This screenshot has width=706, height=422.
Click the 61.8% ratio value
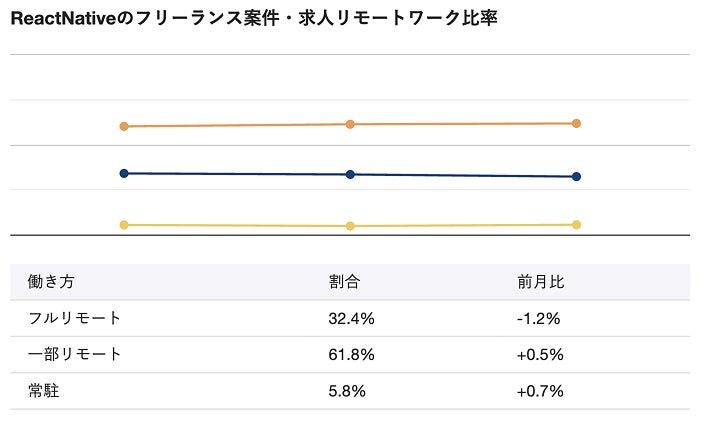pos(351,355)
